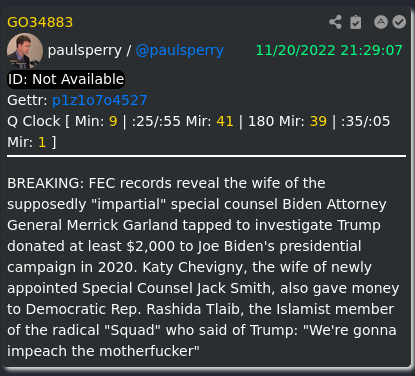
Task: Click the circled A icon
Action: [x=381, y=22]
